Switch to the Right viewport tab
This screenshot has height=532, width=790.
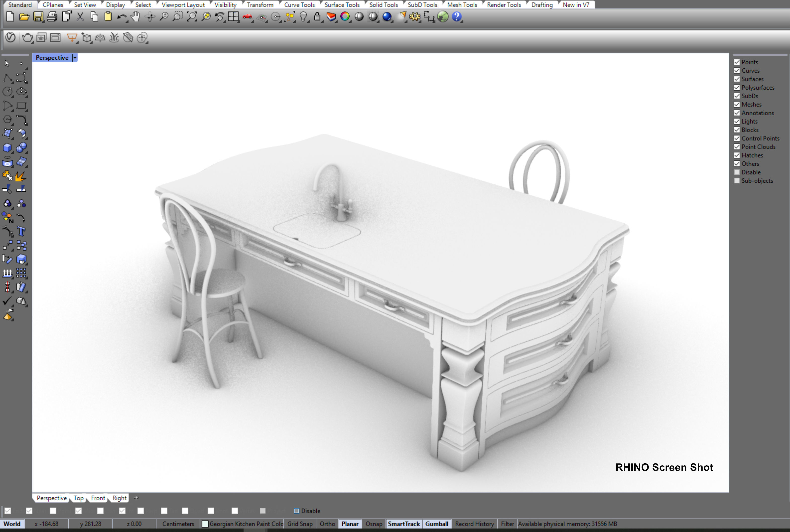pyautogui.click(x=119, y=498)
